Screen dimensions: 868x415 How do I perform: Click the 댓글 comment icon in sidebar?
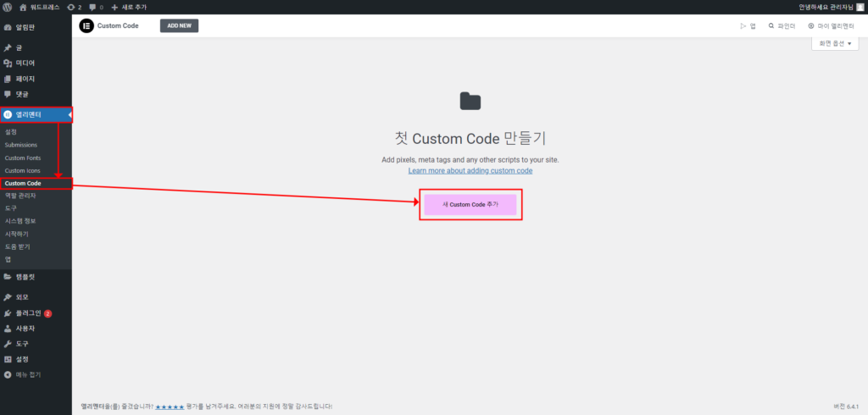click(x=8, y=94)
